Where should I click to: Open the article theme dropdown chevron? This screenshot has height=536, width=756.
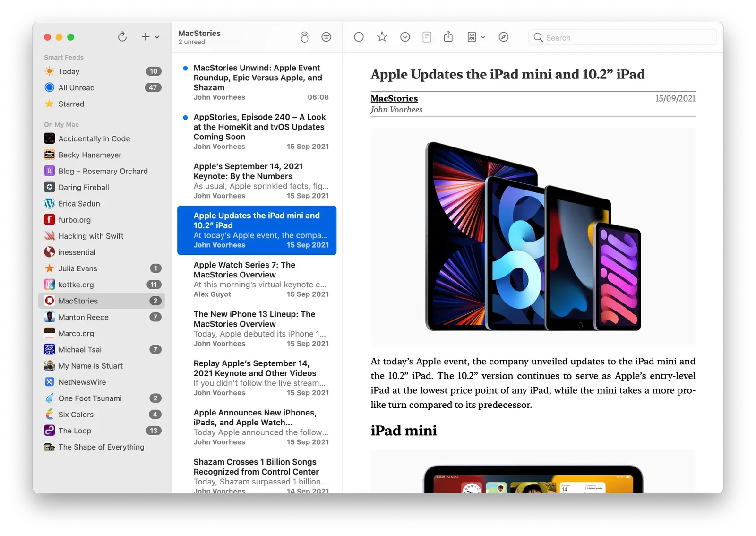[483, 37]
